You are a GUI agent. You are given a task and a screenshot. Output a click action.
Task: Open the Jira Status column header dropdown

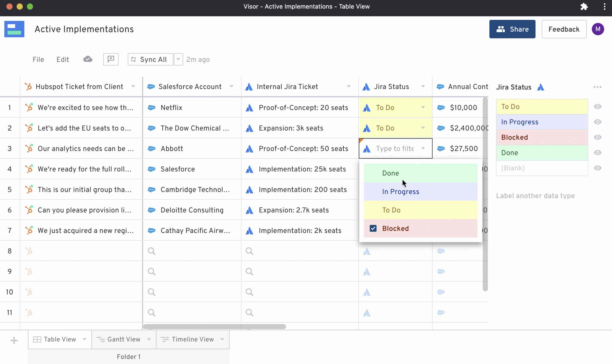[423, 86]
